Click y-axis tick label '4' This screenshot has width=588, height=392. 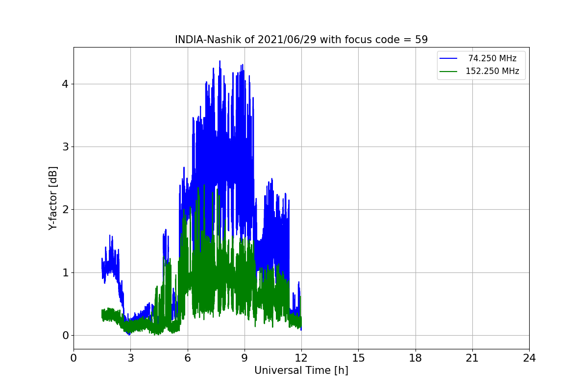point(65,84)
